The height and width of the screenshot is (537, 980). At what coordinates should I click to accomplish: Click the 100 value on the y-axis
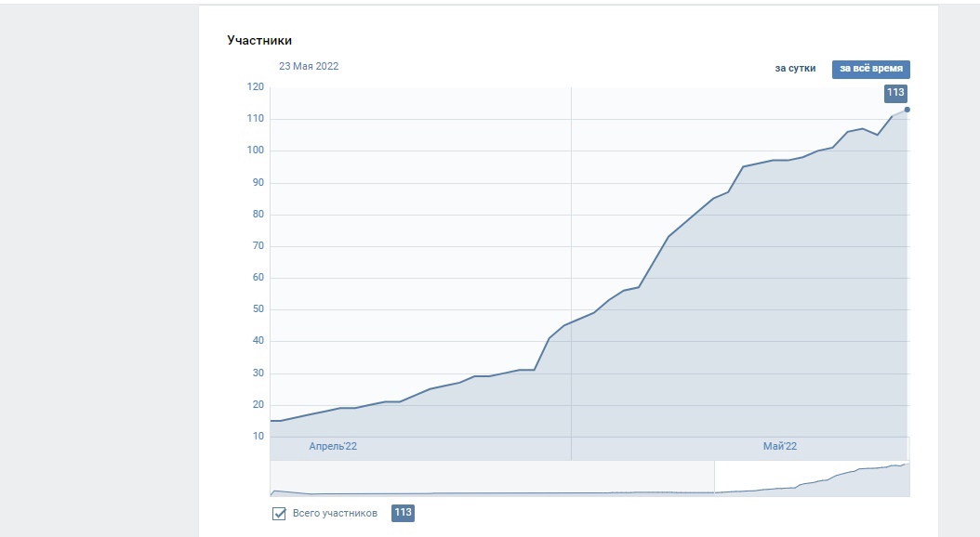[255, 151]
